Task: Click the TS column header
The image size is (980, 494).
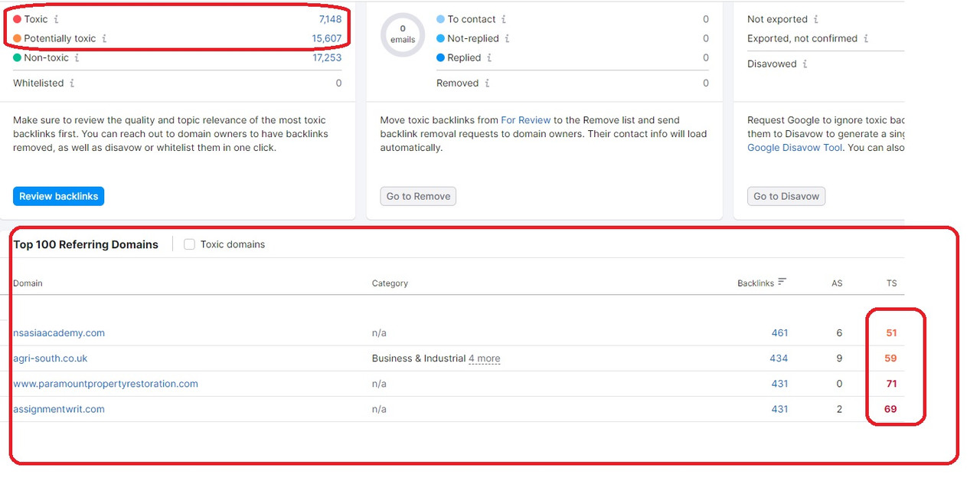Action: tap(891, 283)
